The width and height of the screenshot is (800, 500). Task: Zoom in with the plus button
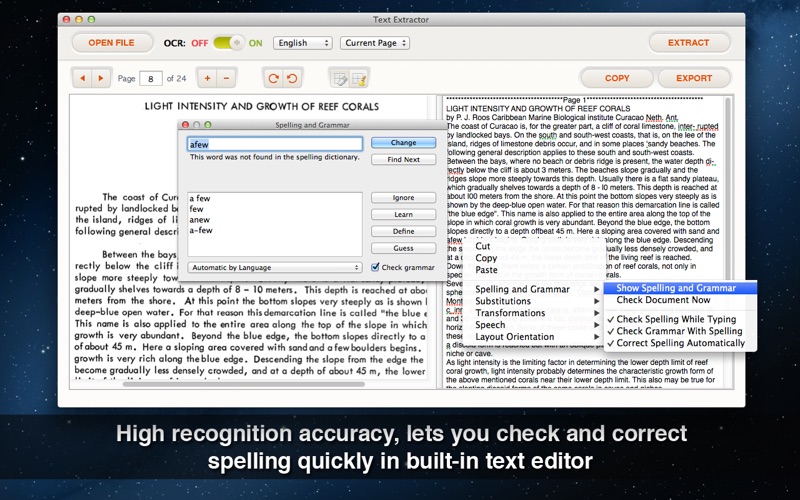[207, 78]
